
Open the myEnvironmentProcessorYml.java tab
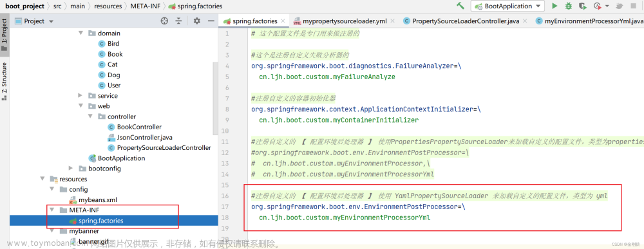tap(590, 21)
